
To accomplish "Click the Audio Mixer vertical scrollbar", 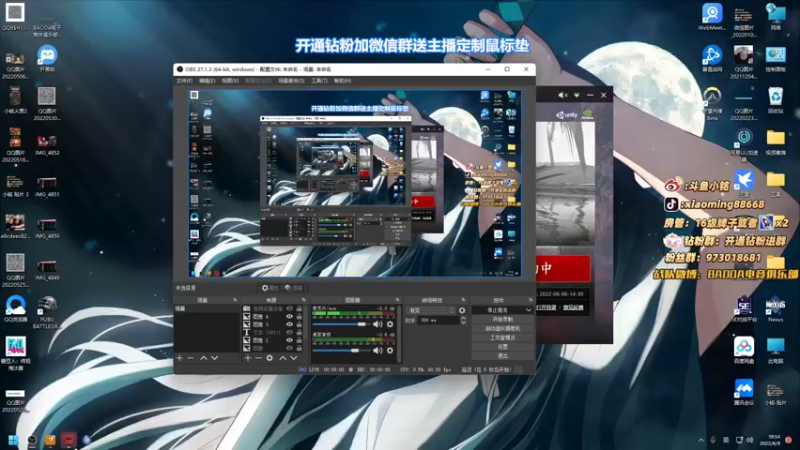I will [398, 334].
